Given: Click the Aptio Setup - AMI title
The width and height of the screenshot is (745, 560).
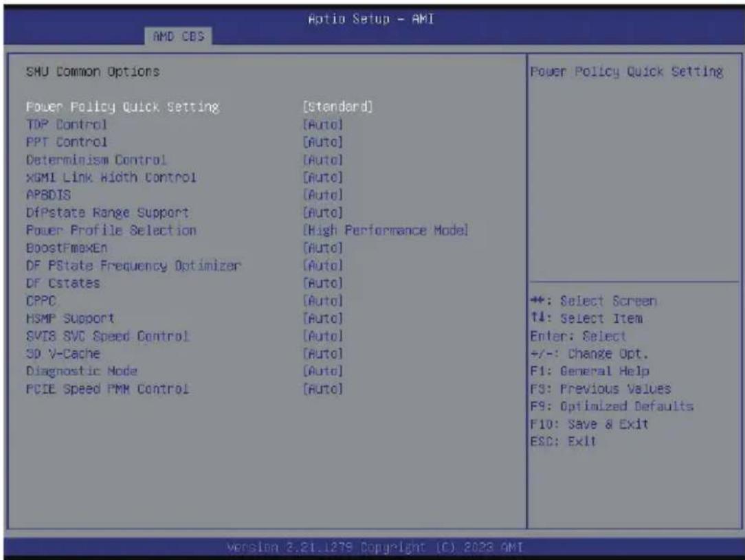Looking at the screenshot, I should coord(371,19).
